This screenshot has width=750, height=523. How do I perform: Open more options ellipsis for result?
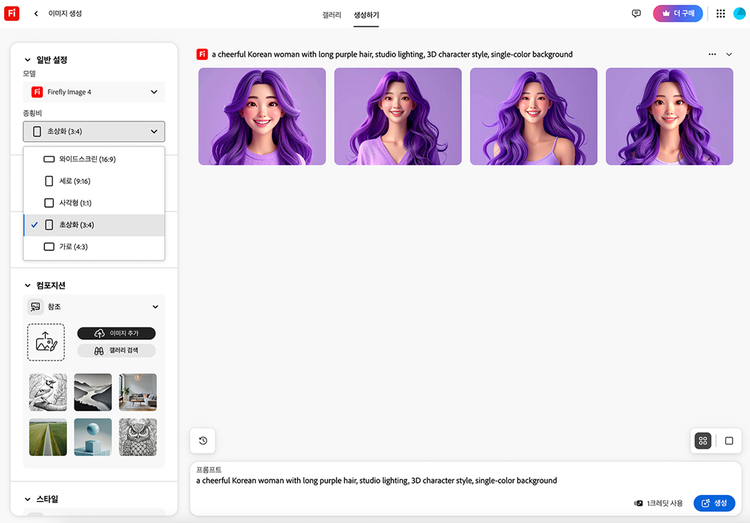(x=712, y=54)
